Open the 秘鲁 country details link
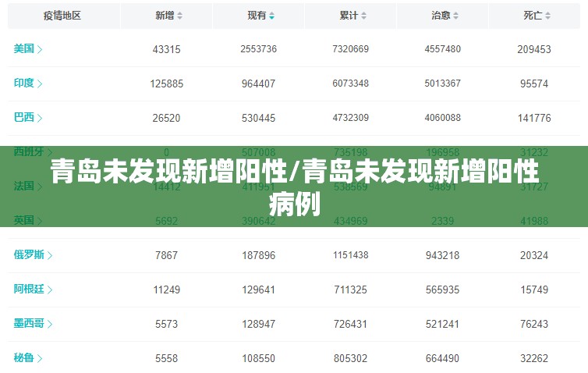 click(x=28, y=358)
